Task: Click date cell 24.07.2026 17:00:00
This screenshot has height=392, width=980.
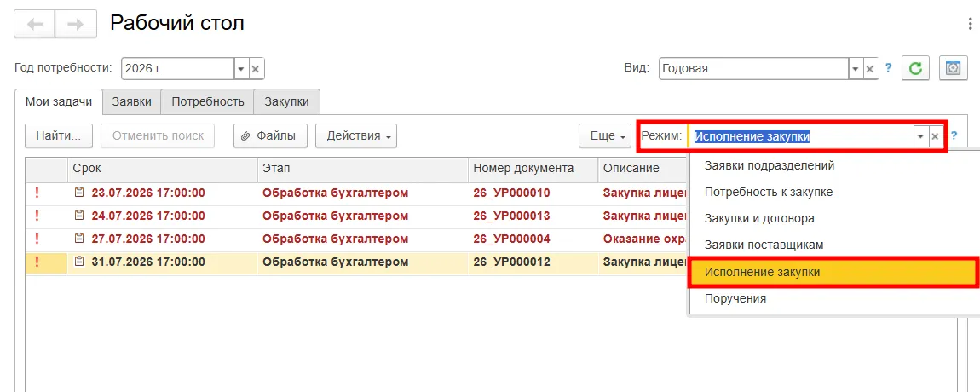Action: coord(148,216)
